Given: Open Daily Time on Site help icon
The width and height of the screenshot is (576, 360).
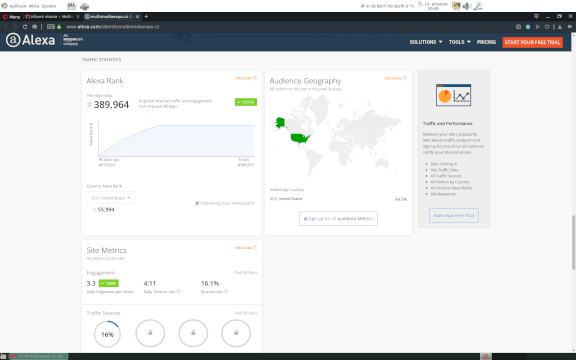Looking at the screenshot, I should 179,292.
